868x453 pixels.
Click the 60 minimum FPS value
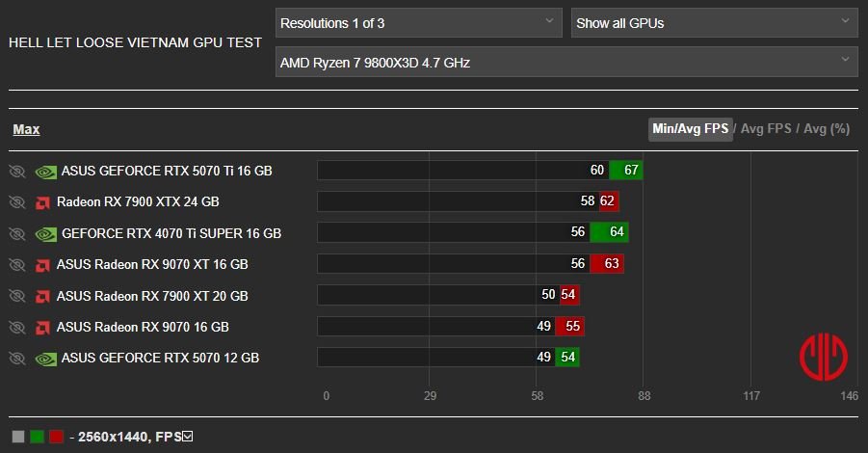point(597,170)
